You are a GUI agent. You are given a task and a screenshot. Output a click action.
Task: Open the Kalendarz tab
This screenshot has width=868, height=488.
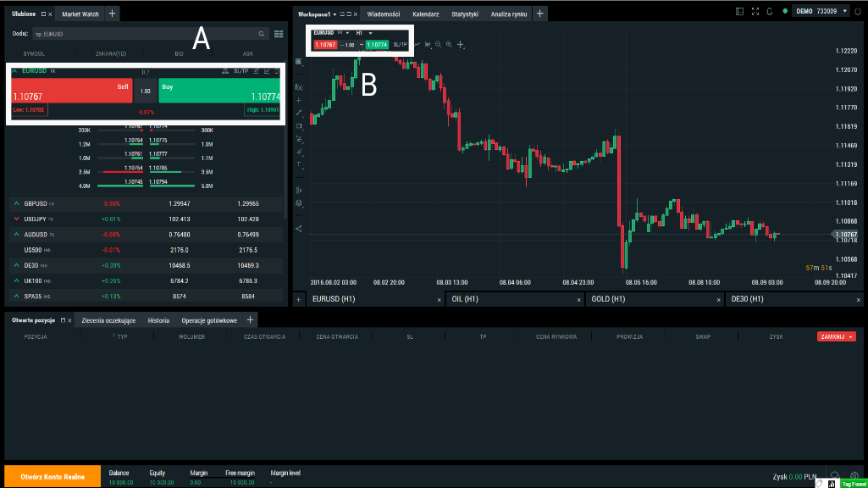click(x=426, y=14)
